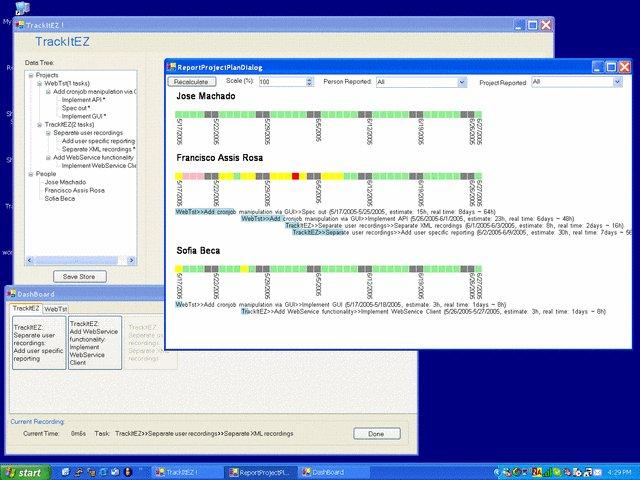Click the Recalculate button
The image size is (640, 480).
[193, 81]
